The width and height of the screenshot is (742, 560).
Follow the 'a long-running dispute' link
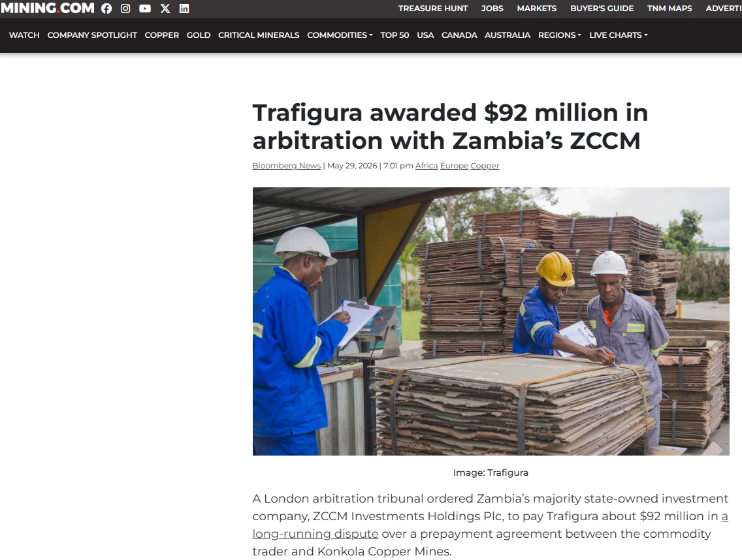pyautogui.click(x=315, y=534)
